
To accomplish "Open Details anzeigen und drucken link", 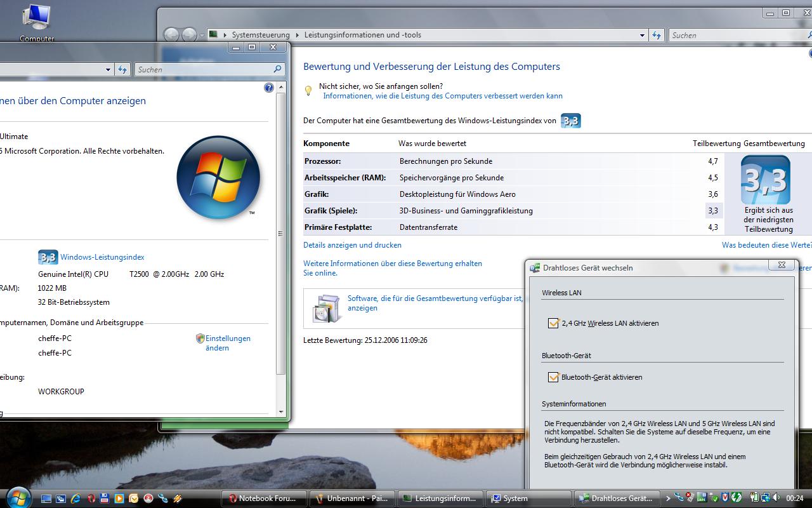I will pyautogui.click(x=352, y=245).
